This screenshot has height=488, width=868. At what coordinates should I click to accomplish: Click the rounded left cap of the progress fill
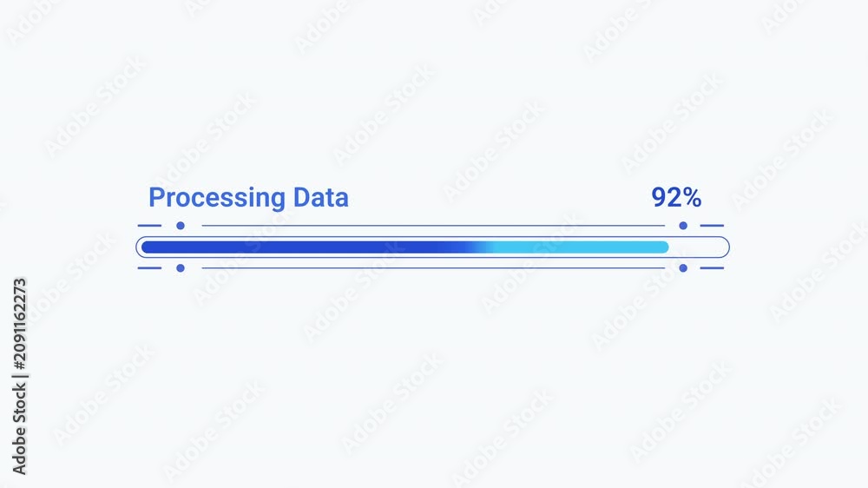point(146,247)
